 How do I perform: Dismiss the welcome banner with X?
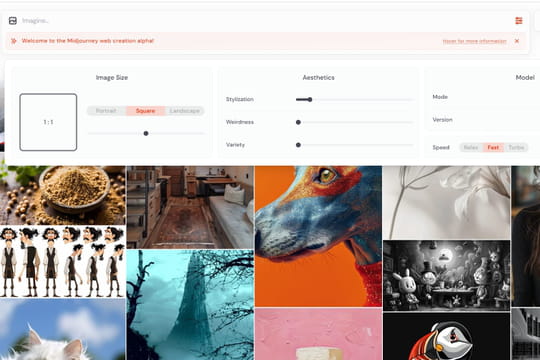point(517,41)
